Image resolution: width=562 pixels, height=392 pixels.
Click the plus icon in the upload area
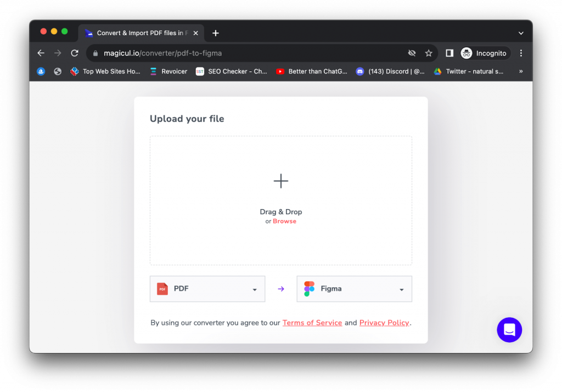pos(281,181)
